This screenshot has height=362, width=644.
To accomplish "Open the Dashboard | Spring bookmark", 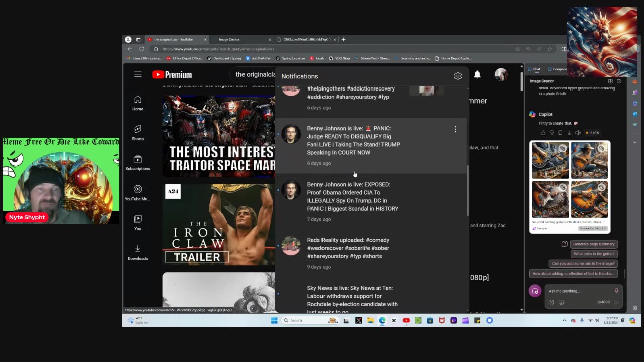I will [224, 58].
